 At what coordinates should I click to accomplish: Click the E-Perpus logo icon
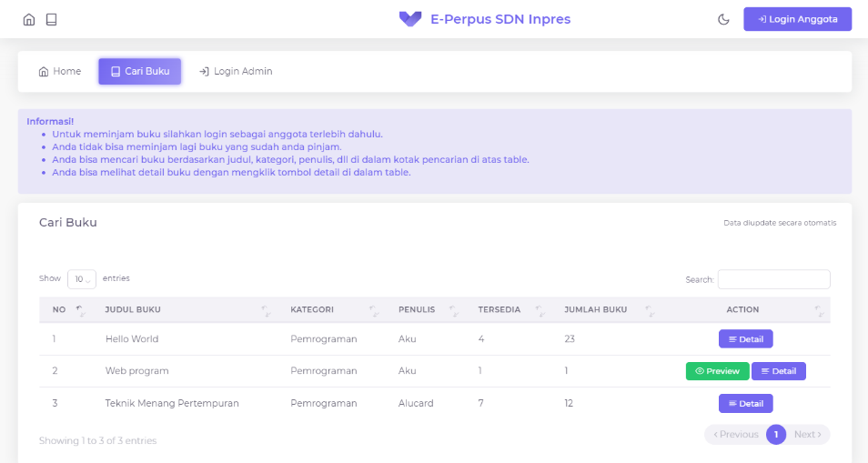click(x=410, y=19)
